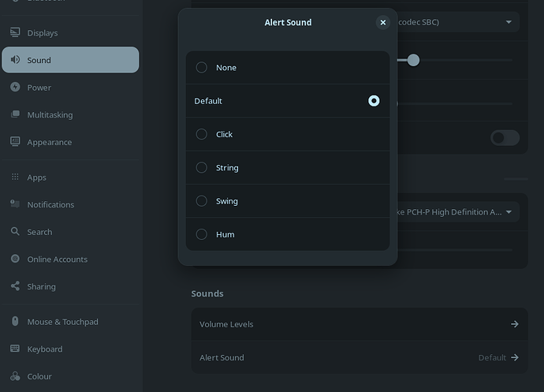Select the None alert sound radio button
The height and width of the screenshot is (392, 544).
tap(202, 67)
